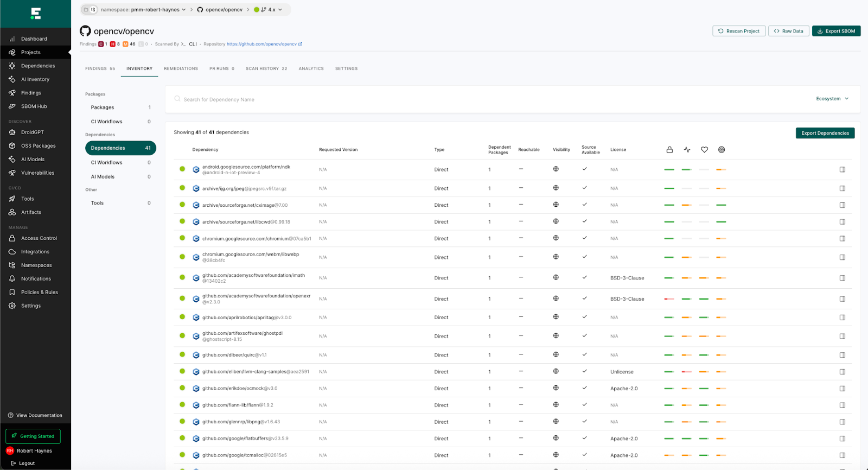Select AI Models under Dependencies
This screenshot has height=470, width=868.
[x=120, y=177]
